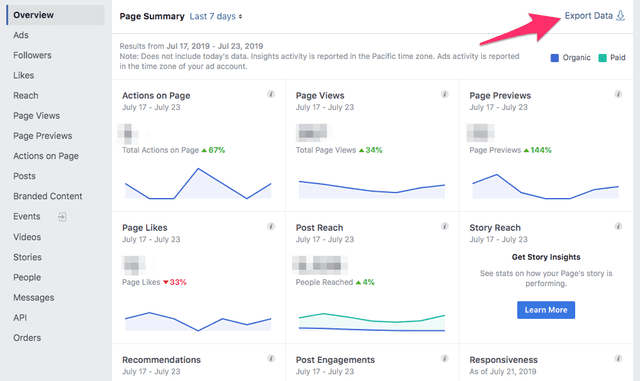Click the Learn More button

tap(546, 310)
